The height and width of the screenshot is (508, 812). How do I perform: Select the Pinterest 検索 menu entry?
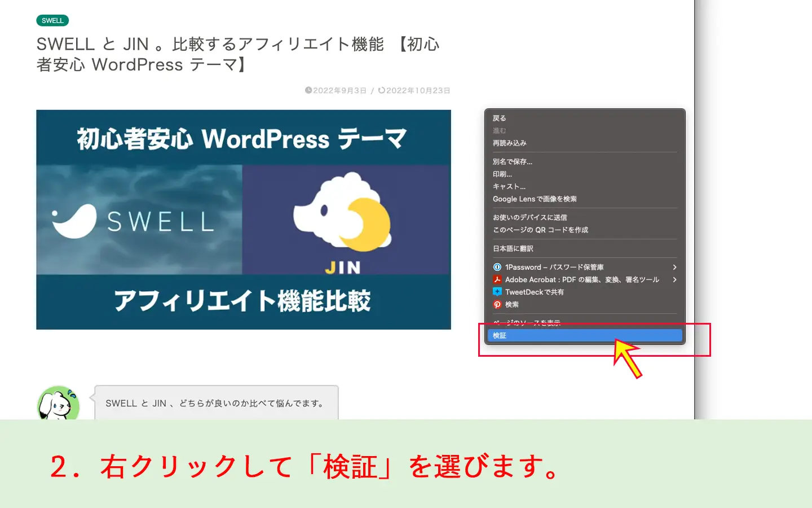point(585,305)
